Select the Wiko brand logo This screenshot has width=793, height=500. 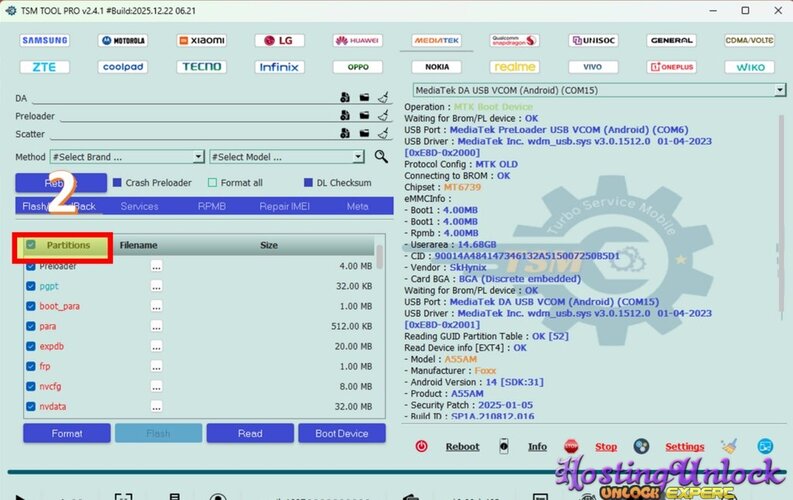pos(750,67)
